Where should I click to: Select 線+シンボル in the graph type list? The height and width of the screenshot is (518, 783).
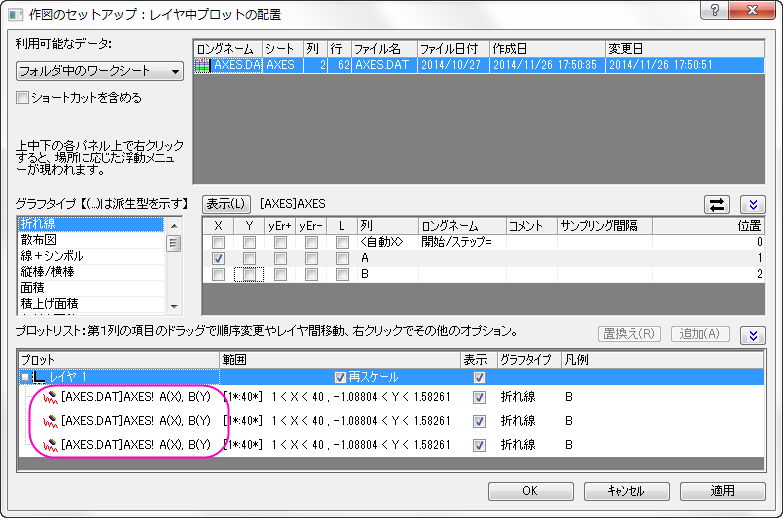pyautogui.click(x=91, y=256)
